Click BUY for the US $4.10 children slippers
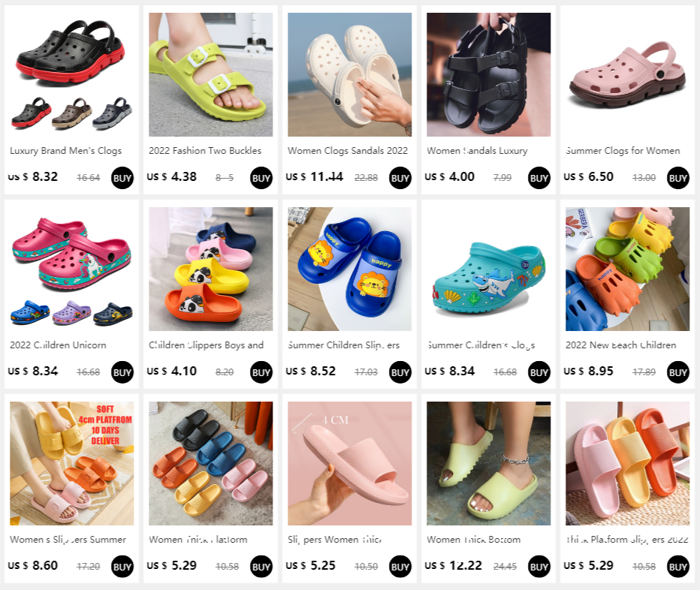Viewport: 700px width, 590px height. pyautogui.click(x=261, y=372)
